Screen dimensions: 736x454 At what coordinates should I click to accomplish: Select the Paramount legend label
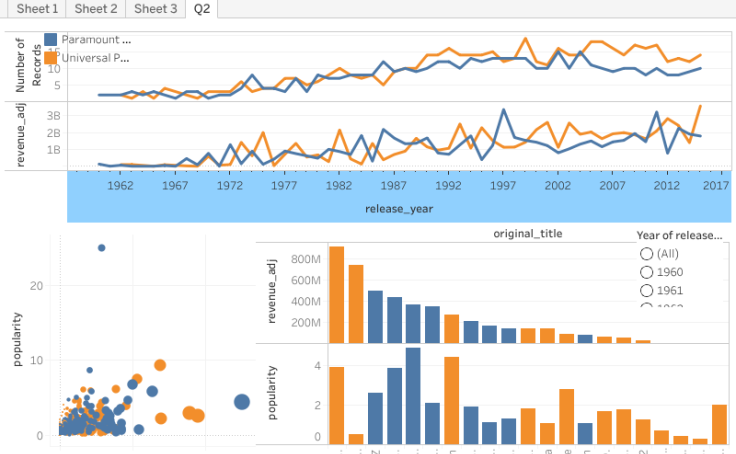[x=96, y=39]
